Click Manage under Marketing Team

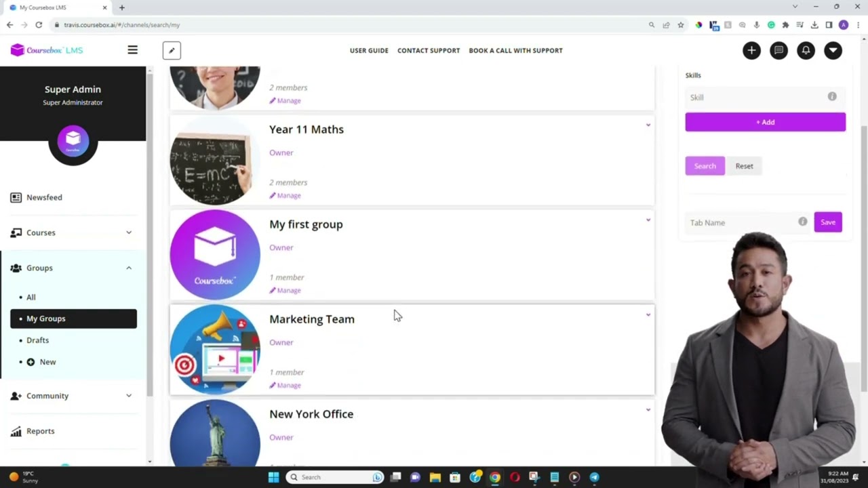coord(285,385)
